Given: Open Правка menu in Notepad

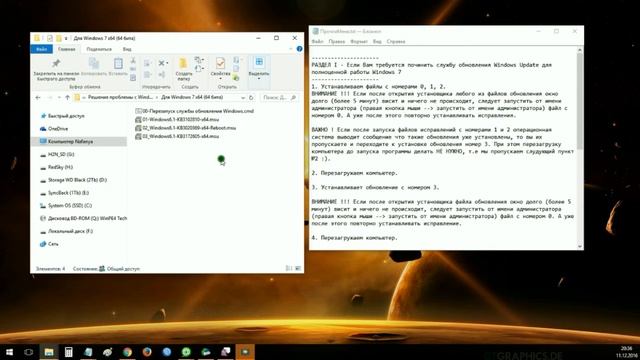Looking at the screenshot, I should coord(337,41).
